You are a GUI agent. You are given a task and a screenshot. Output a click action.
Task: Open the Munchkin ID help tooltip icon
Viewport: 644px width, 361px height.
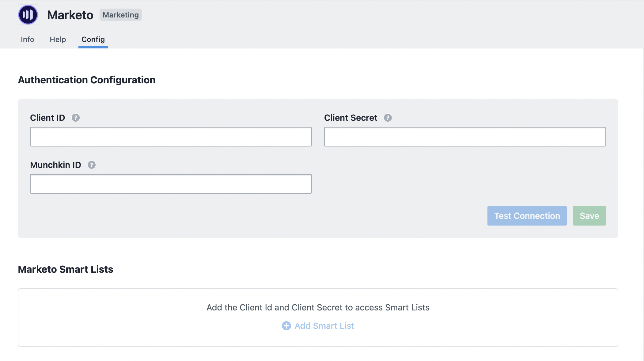[x=92, y=165]
